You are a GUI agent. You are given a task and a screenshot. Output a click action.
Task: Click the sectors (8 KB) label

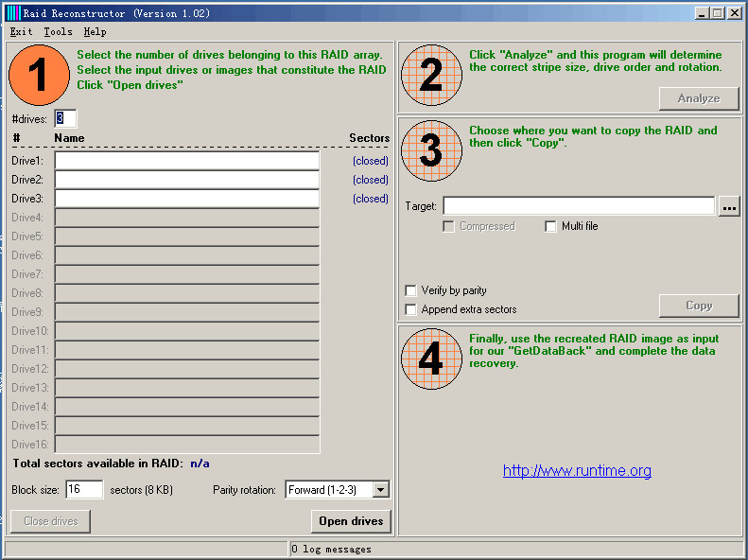click(141, 490)
